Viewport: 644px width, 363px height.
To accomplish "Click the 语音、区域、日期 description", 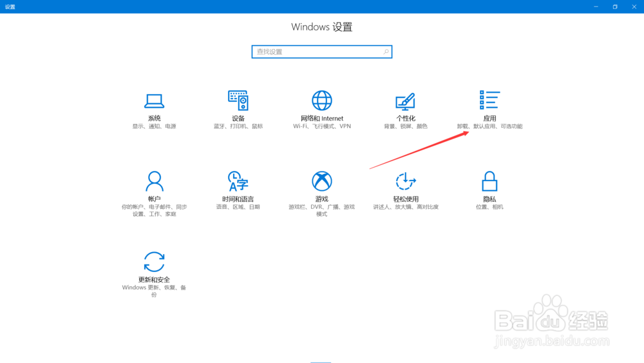I will [x=238, y=207].
